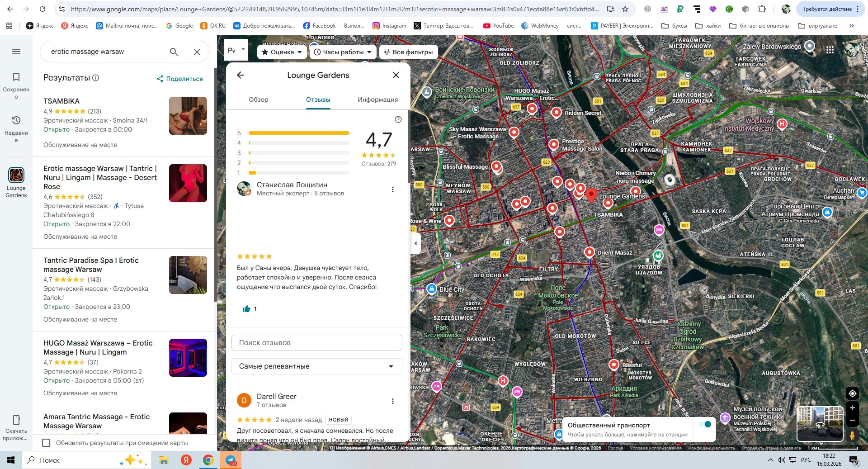Open options menu for Станислав Лощилин review
Viewport: 868px width, 469px height.
point(392,189)
